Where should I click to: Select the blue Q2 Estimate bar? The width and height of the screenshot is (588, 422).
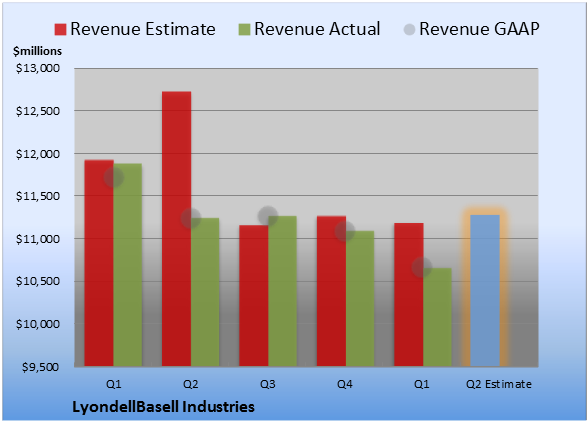pyautogui.click(x=485, y=291)
